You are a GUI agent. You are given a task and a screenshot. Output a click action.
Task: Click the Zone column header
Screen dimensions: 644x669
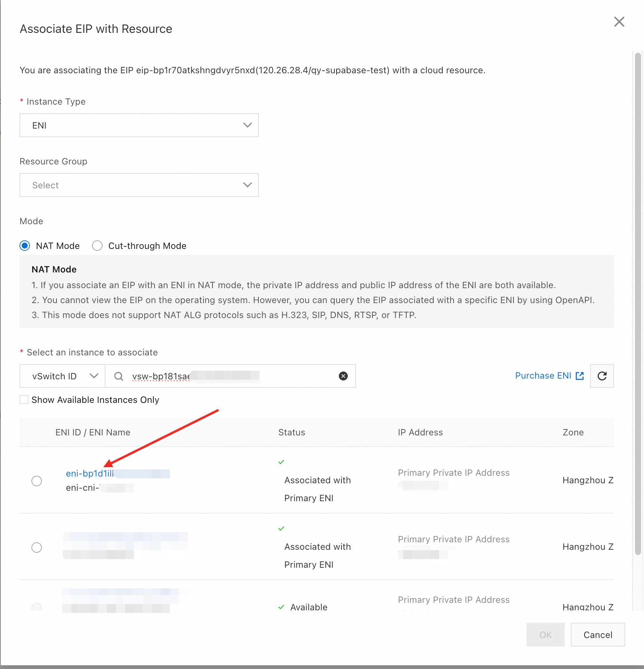click(x=573, y=432)
